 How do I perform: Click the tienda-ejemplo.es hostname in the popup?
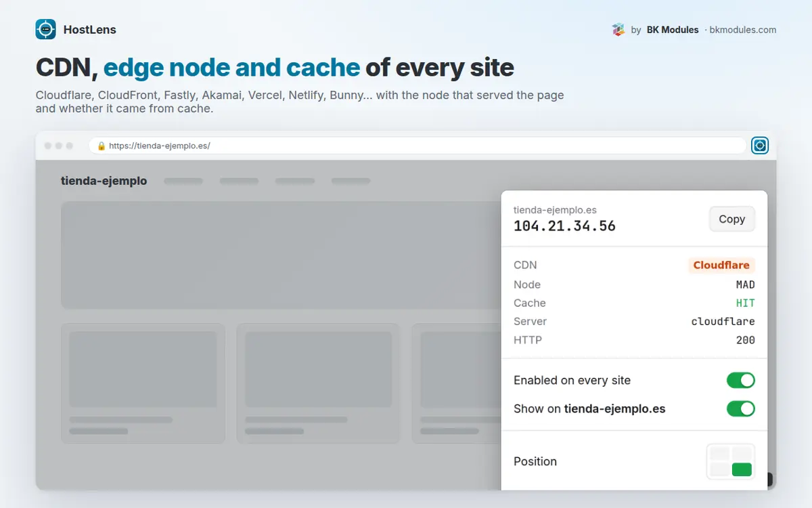tap(555, 210)
